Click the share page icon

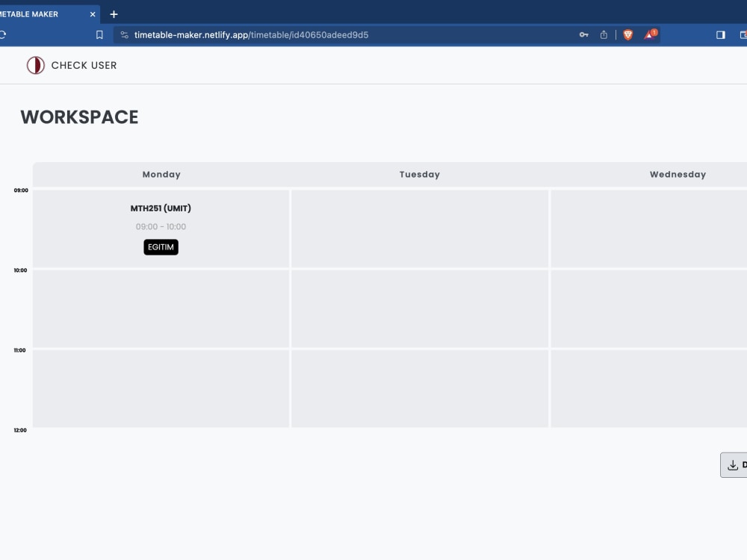click(x=604, y=35)
